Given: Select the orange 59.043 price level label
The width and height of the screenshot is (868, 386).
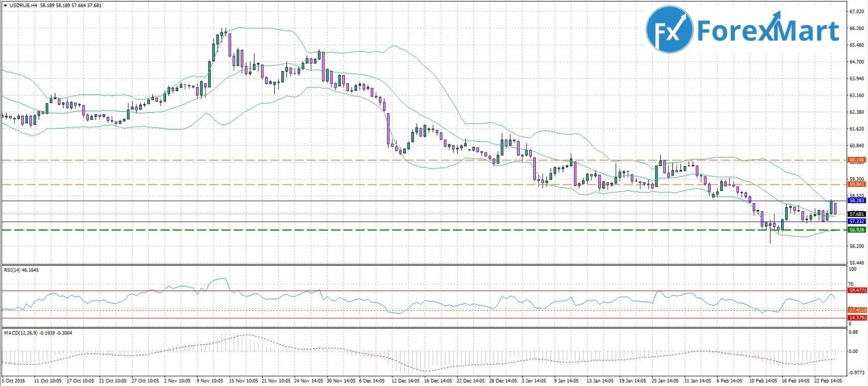Looking at the screenshot, I should [x=856, y=184].
